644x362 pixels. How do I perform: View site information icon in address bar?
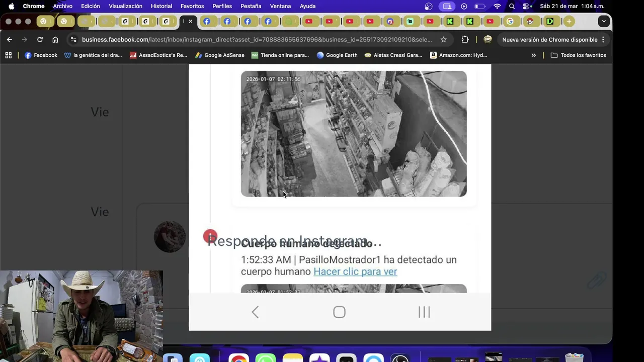(x=73, y=40)
